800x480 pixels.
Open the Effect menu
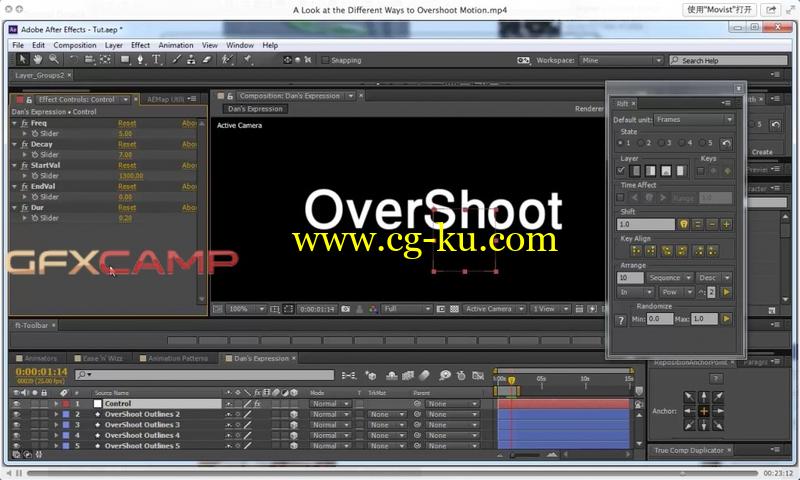[x=140, y=45]
